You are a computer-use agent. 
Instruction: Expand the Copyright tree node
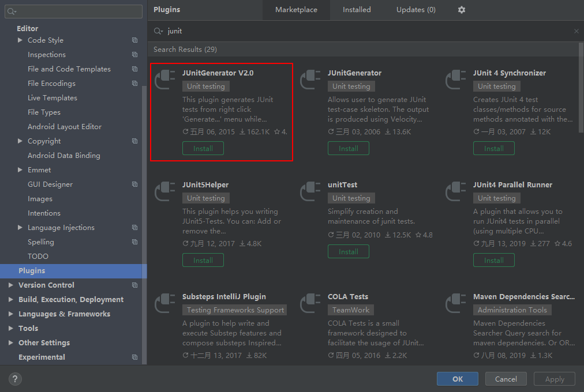tap(20, 141)
